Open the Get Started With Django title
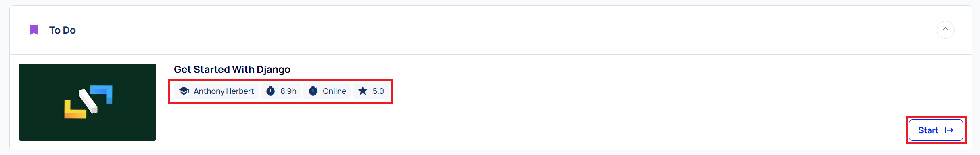This screenshot has height=155, width=980. (x=232, y=70)
